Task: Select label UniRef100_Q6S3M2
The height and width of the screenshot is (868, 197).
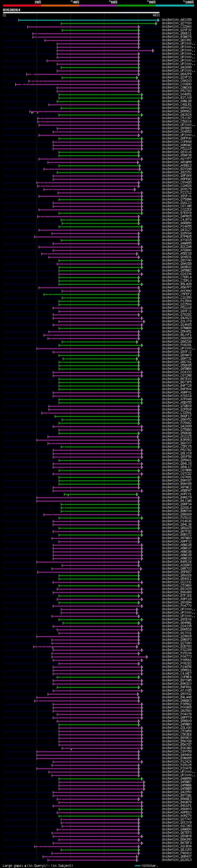Action: [x=177, y=40]
